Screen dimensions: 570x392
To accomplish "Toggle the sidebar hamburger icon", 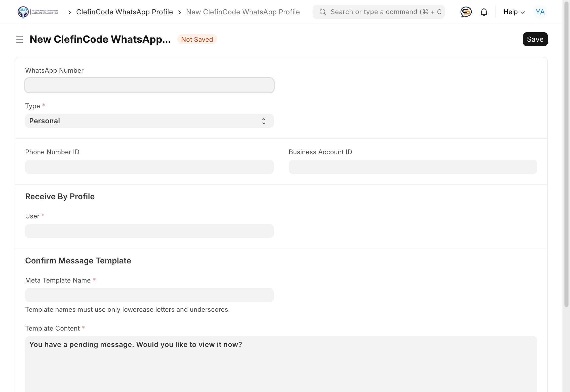I will (x=20, y=39).
